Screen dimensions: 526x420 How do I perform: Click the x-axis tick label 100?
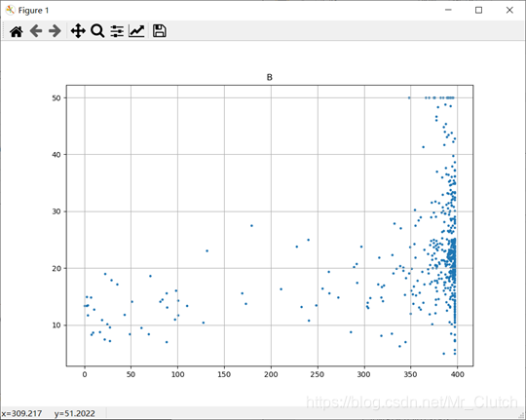tap(178, 374)
